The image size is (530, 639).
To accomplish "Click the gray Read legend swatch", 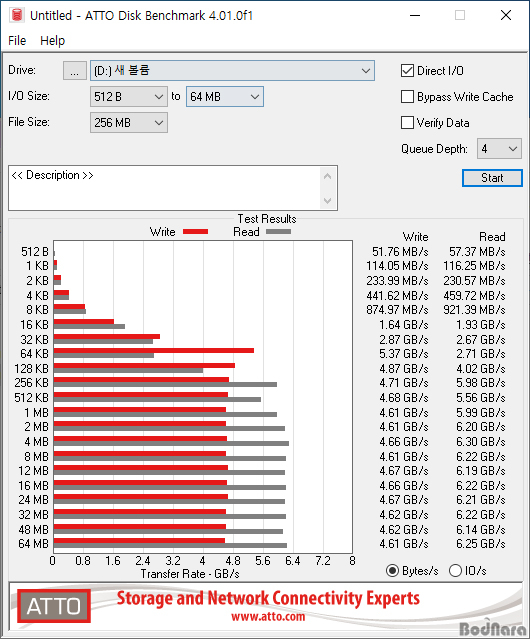I will (x=278, y=231).
